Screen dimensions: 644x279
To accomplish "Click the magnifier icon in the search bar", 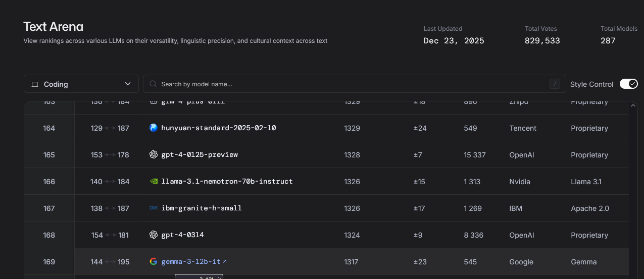I will point(153,84).
